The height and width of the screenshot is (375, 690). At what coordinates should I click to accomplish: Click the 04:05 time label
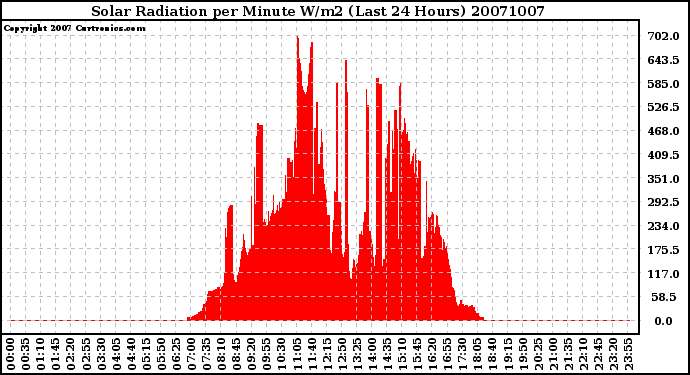click(x=116, y=355)
